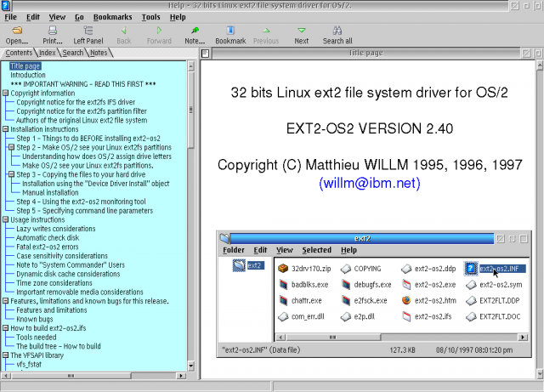This screenshot has width=544, height=392.
Task: Open the Time zone considerations topic
Action: pos(54,283)
